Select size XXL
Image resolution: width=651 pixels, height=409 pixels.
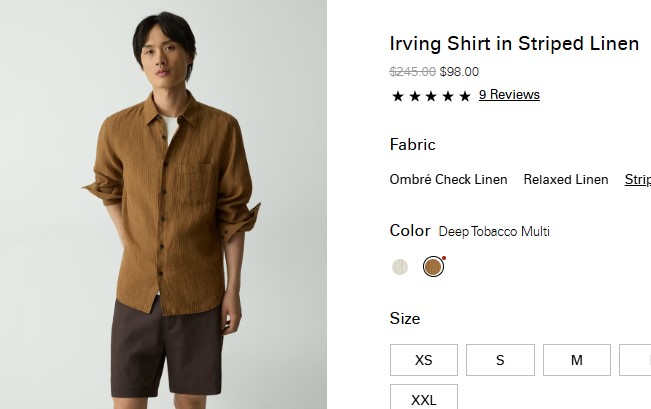coord(423,397)
